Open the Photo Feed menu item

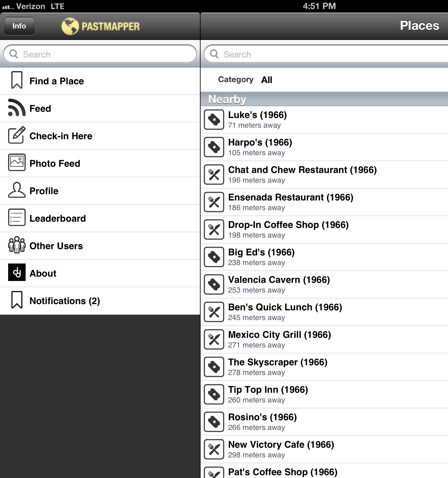pos(100,164)
